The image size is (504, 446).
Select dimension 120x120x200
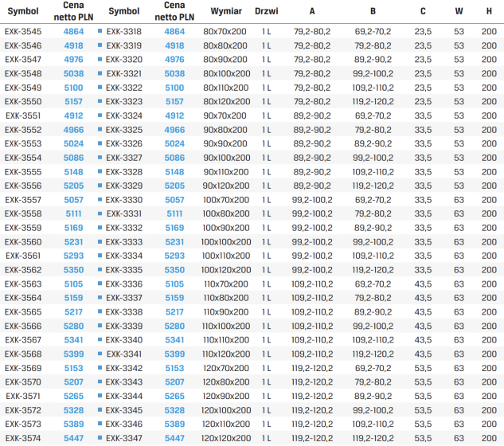[226, 439]
